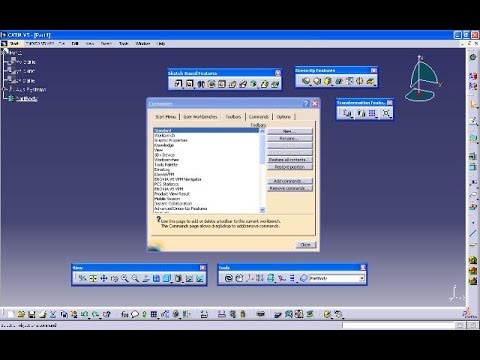
Task: Click the Restore all contents... button
Action: coord(290,160)
